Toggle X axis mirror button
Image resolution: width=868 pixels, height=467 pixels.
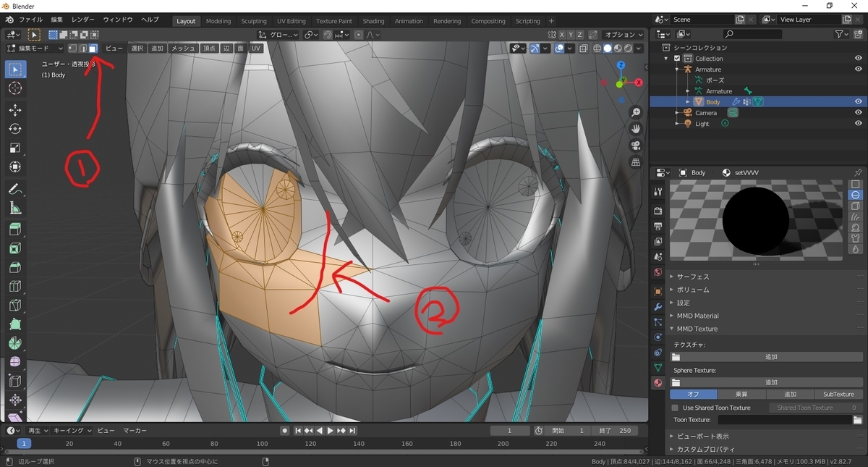click(x=561, y=34)
